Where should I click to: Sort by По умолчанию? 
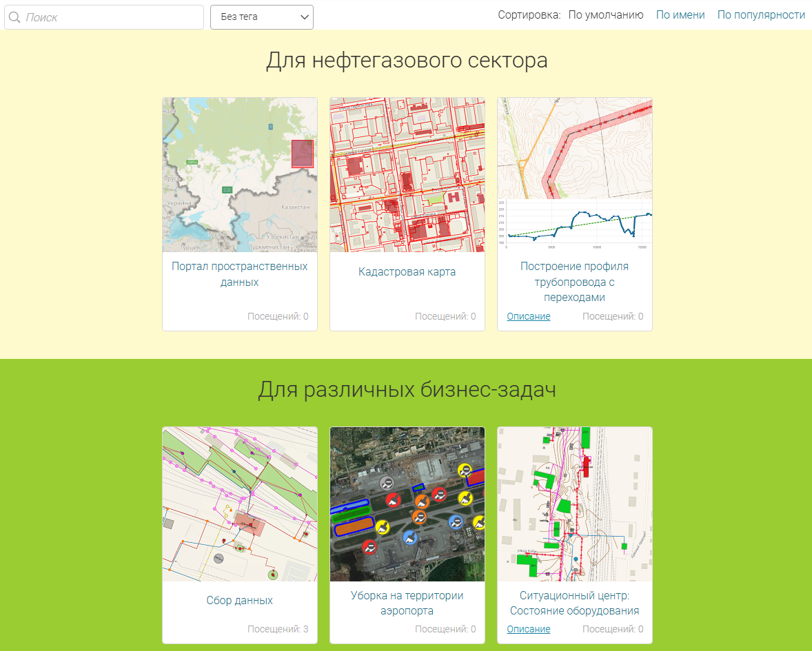[x=606, y=15]
